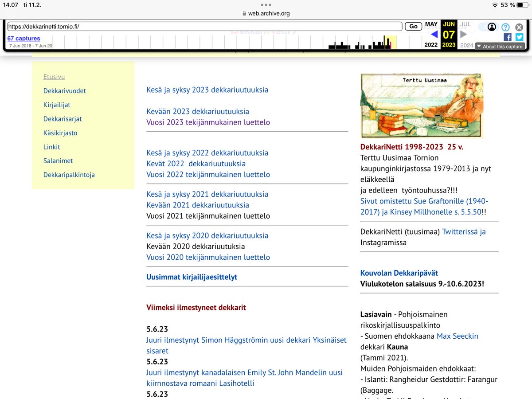Open Linkit in the sidebar menu
Viewport: 532px width, 399px height.
pyautogui.click(x=51, y=147)
